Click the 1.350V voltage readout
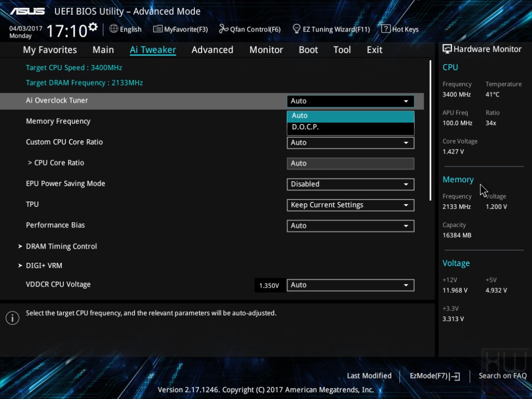The width and height of the screenshot is (532, 399). (269, 286)
